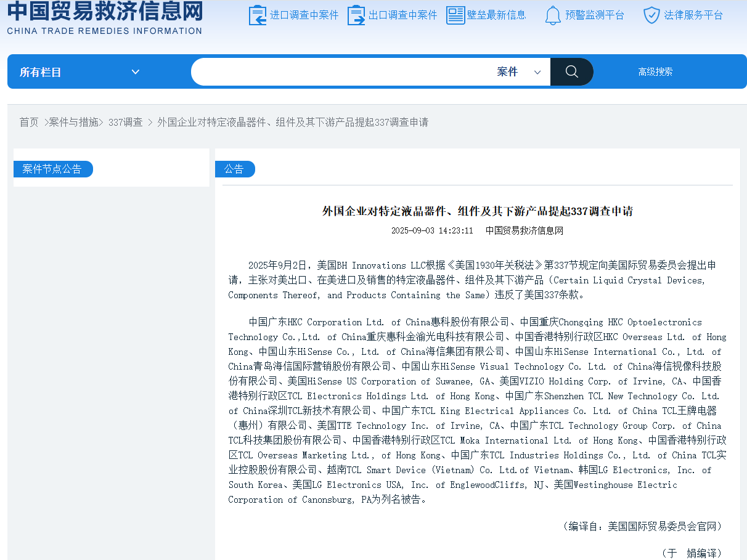Click the chevron beside 所有栏目
747x560 pixels.
click(x=136, y=72)
